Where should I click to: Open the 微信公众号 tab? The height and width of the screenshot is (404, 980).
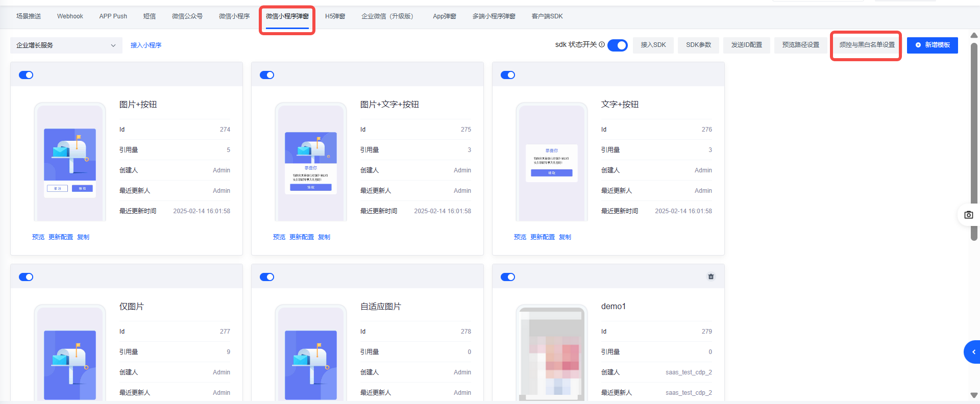coord(187,16)
